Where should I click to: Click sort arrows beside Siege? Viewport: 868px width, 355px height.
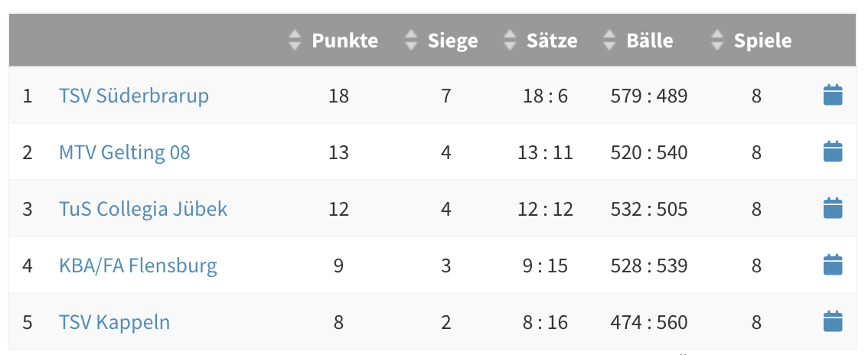(x=412, y=41)
